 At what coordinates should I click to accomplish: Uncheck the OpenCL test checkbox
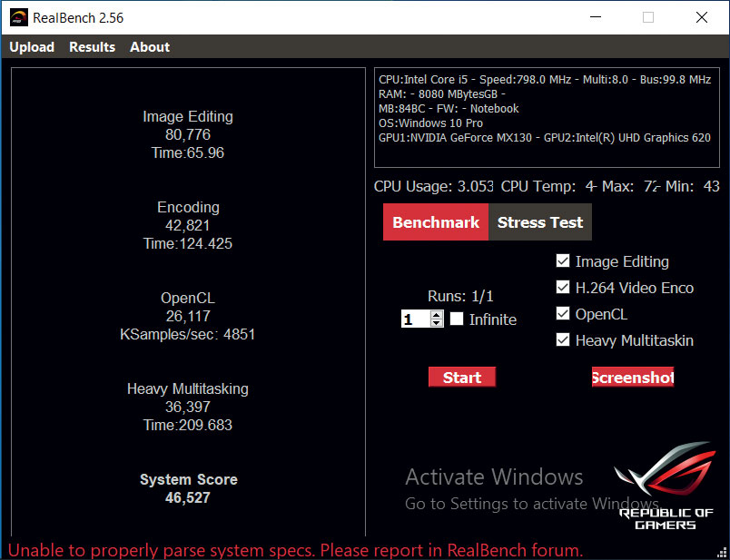click(563, 314)
